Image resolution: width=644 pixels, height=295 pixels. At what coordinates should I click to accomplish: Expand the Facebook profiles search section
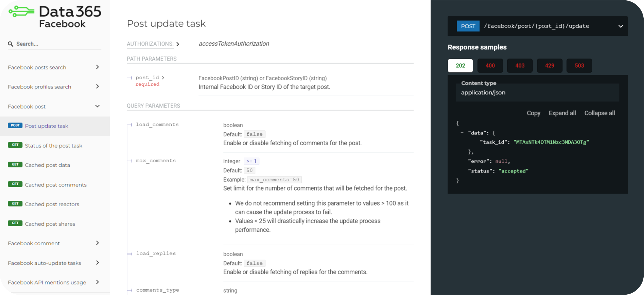coord(98,86)
